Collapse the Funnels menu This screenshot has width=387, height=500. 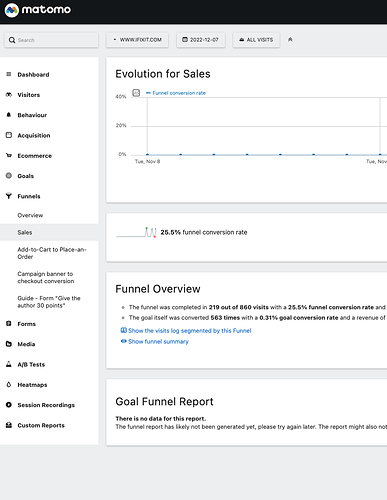click(x=29, y=196)
